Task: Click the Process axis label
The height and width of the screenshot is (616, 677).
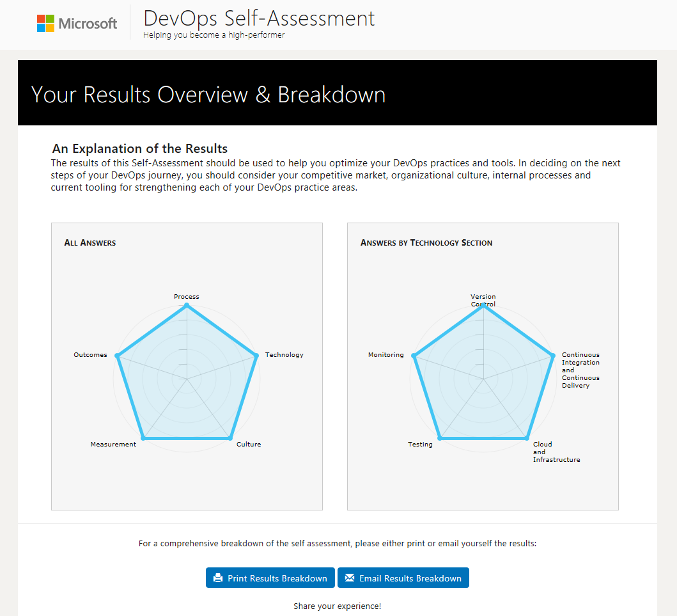Action: click(x=187, y=296)
